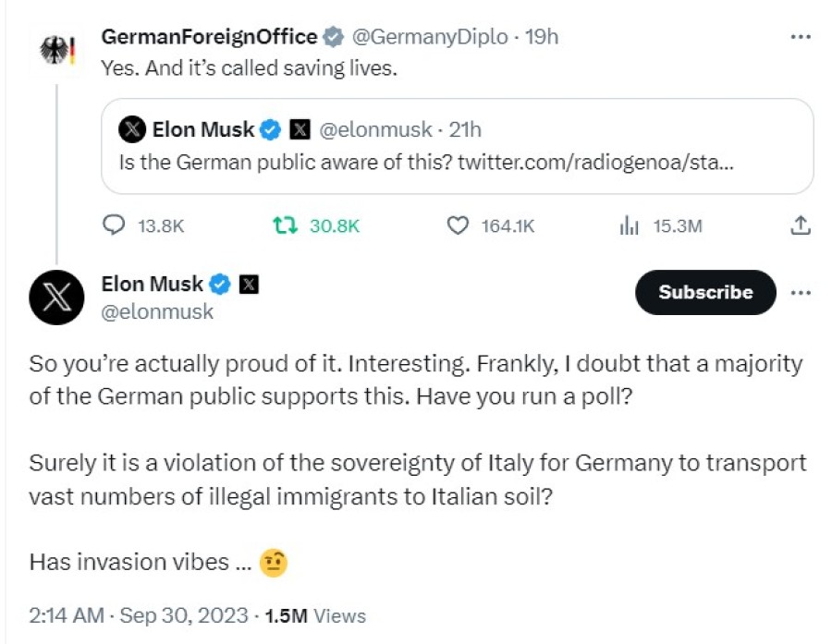Open the 2:14 AM Sep 30, 2023 timestamp
The width and height of the screenshot is (832, 644).
(x=138, y=615)
